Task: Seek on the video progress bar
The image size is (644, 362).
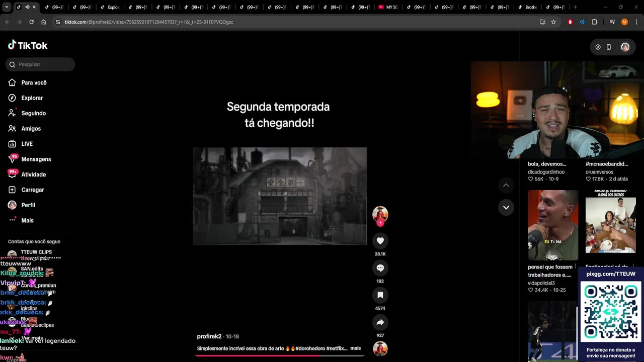Action: point(280,355)
